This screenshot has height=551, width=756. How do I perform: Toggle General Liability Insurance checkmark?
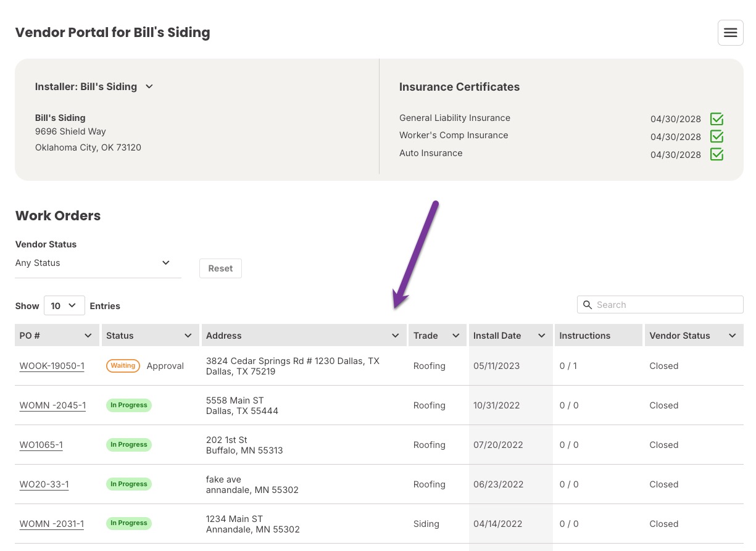click(x=717, y=119)
